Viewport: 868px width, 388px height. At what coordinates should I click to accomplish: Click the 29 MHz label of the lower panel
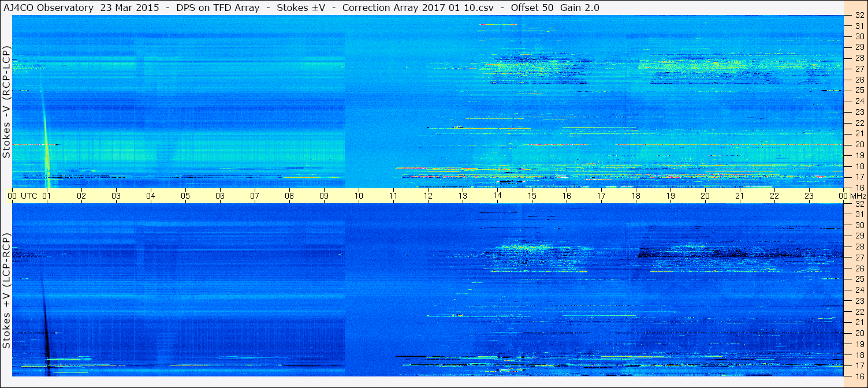pyautogui.click(x=859, y=236)
